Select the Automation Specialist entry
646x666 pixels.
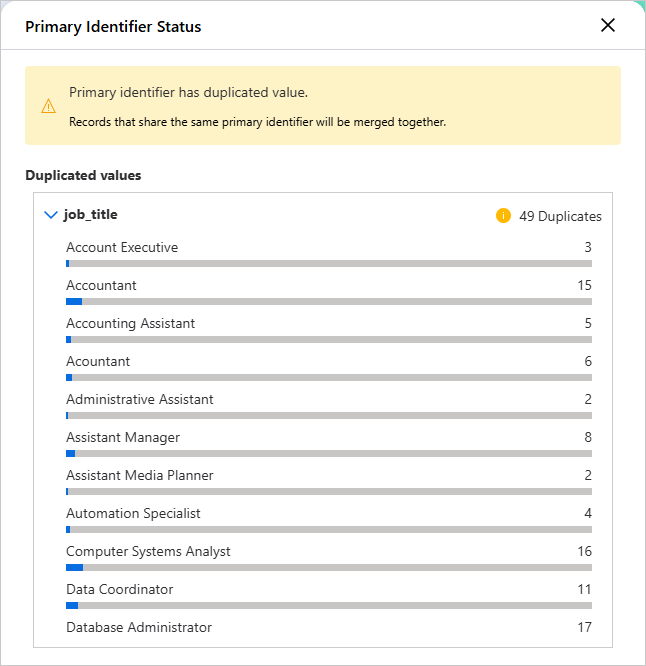click(x=133, y=514)
